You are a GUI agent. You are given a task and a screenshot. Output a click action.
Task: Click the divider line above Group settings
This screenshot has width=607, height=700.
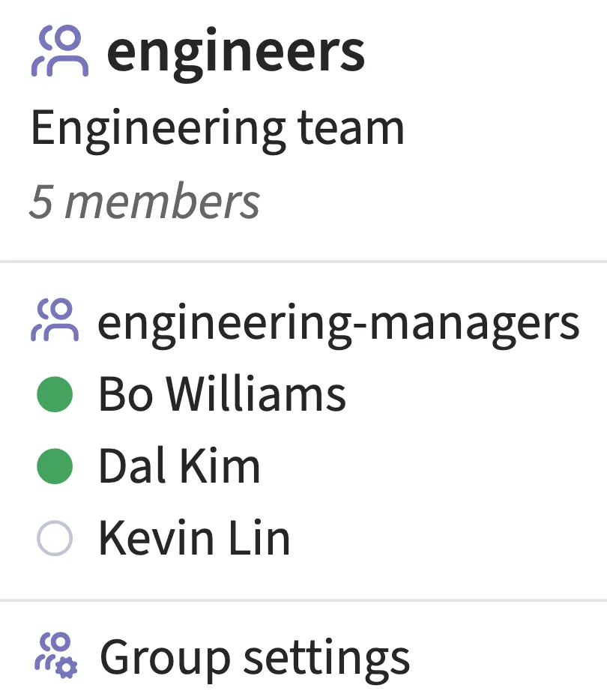tap(303, 600)
